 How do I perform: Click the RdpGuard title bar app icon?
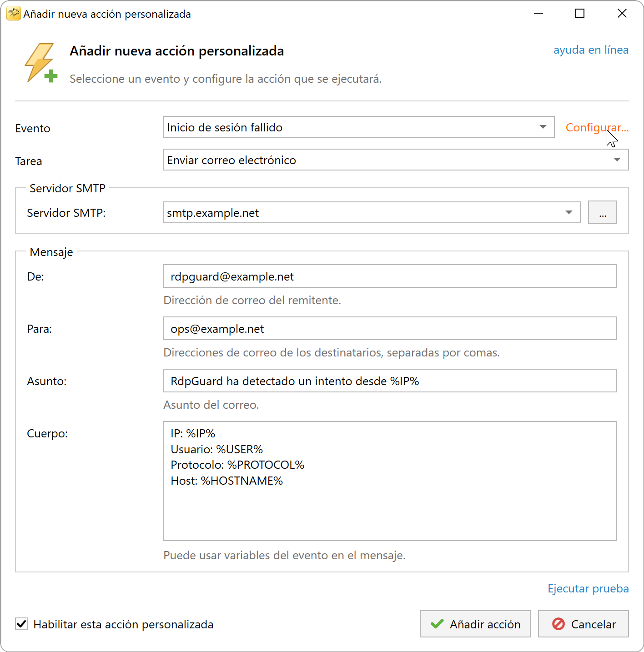click(x=13, y=14)
